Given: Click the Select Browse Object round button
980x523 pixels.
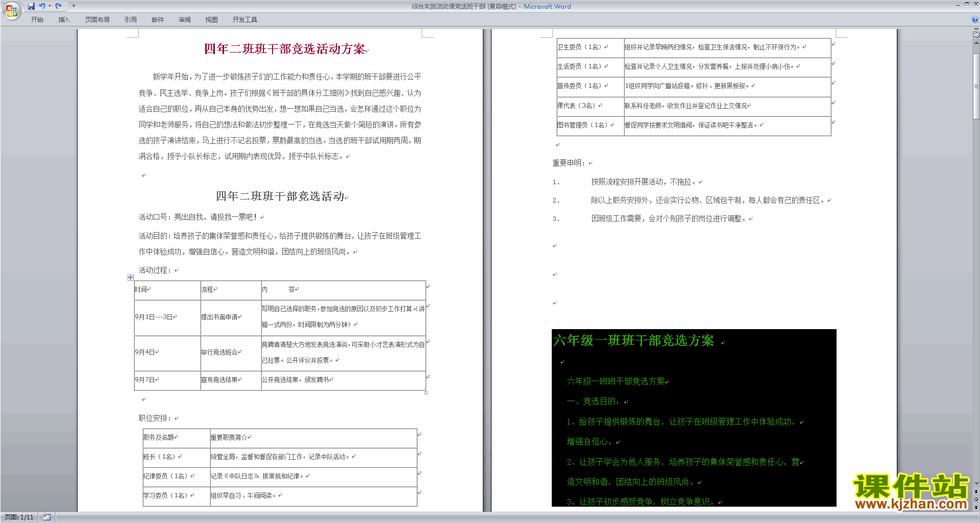Looking at the screenshot, I should pos(976,499).
